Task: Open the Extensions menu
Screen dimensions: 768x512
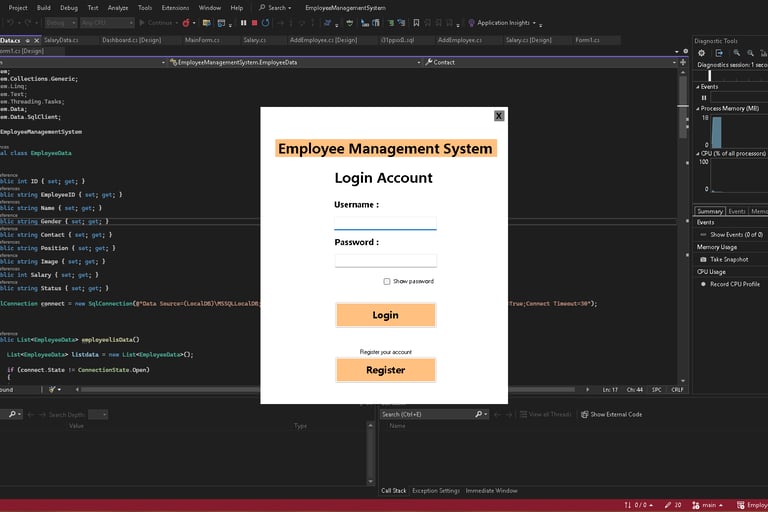Action: coord(175,7)
